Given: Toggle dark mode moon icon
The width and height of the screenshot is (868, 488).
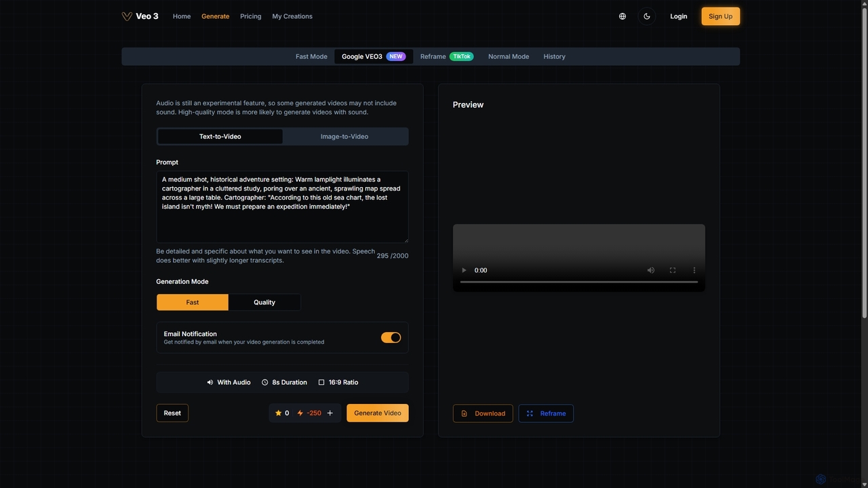Looking at the screenshot, I should click(x=647, y=16).
